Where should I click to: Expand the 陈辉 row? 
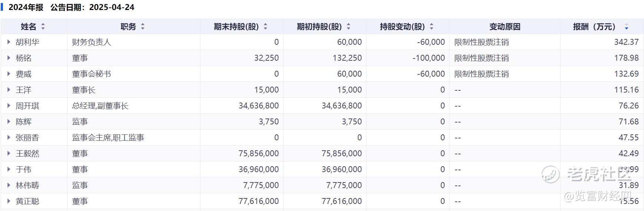click(9, 122)
